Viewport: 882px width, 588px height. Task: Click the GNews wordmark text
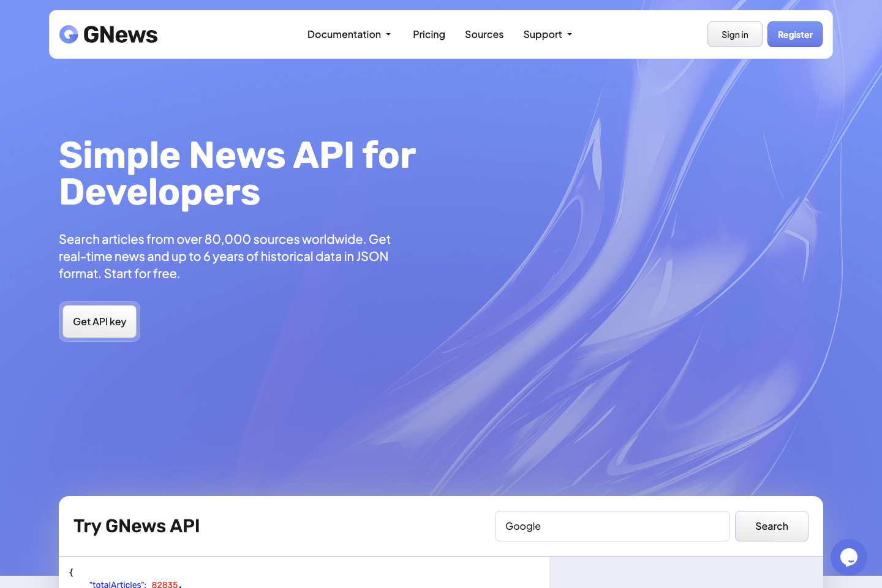pyautogui.click(x=121, y=34)
